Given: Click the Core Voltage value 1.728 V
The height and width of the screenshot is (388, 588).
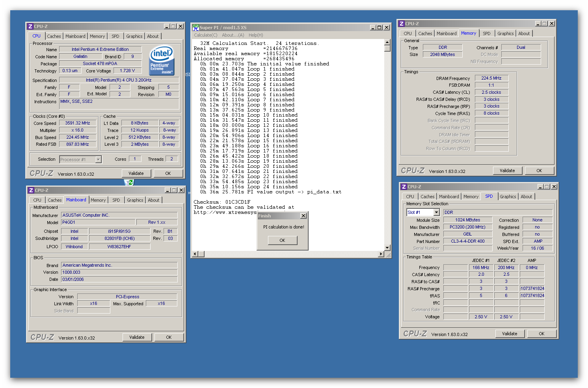Looking at the screenshot, I should tap(127, 71).
